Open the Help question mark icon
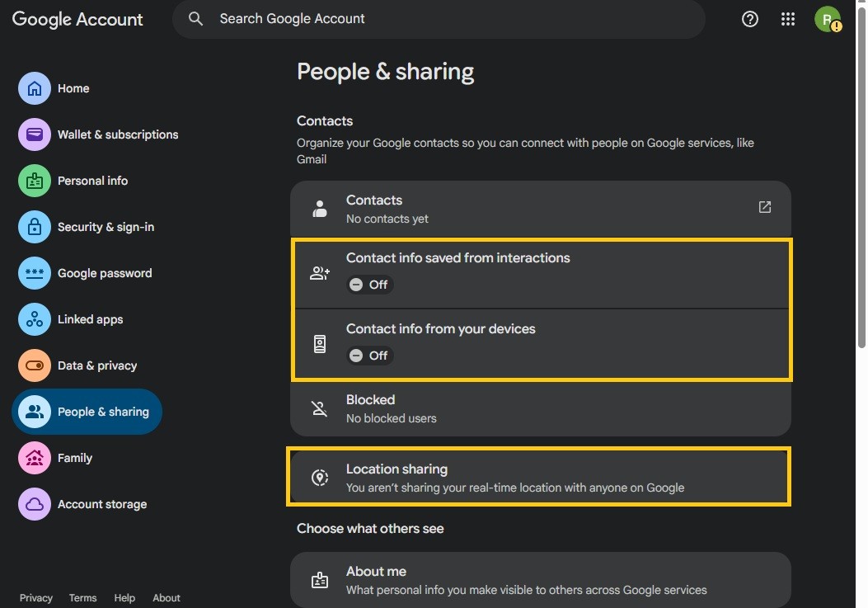Image resolution: width=868 pixels, height=608 pixels. point(749,20)
